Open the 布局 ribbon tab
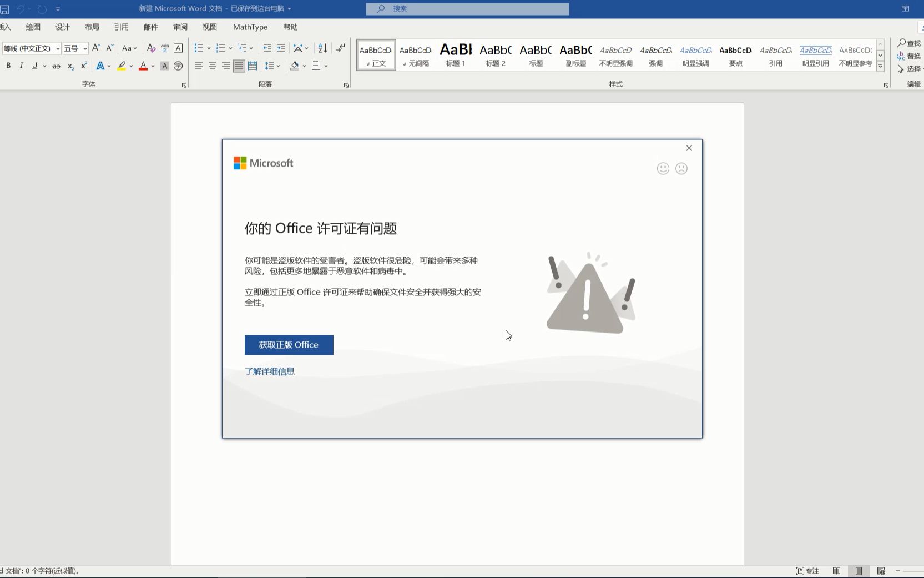924x578 pixels. [92, 27]
